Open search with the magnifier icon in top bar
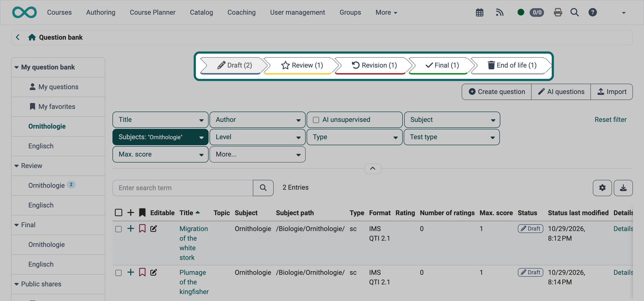Viewport: 644px width, 301px height. coord(575,13)
